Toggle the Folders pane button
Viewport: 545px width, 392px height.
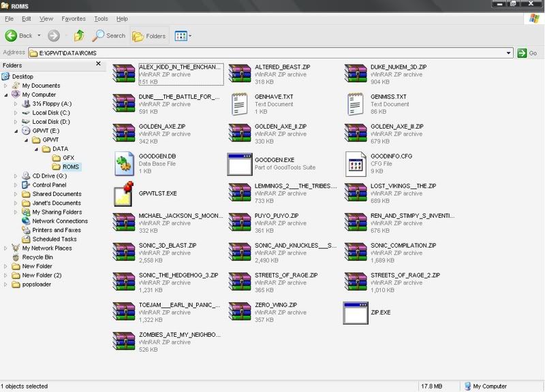coord(149,36)
